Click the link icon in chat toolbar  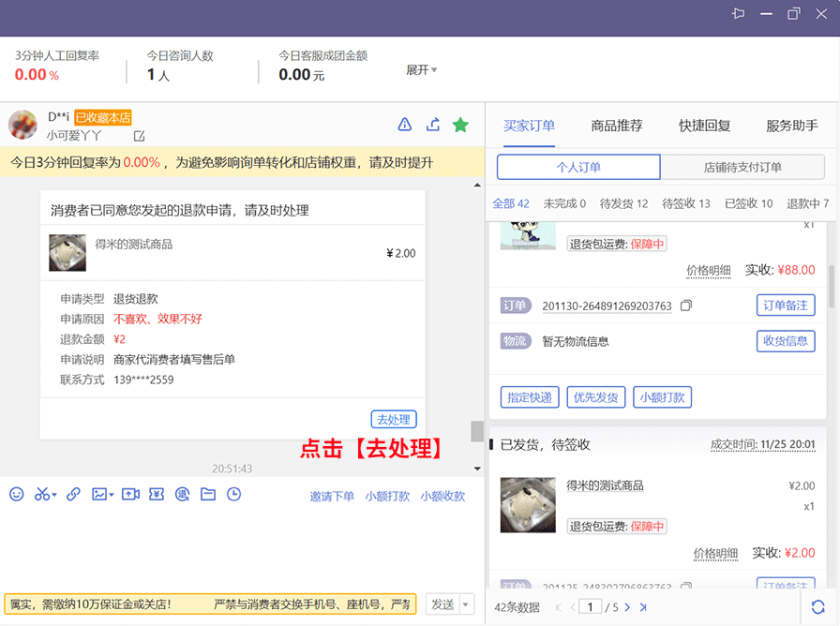coord(73,494)
